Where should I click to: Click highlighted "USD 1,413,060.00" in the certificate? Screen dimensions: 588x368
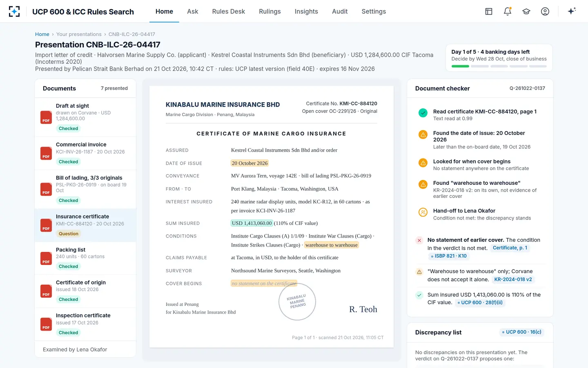(x=252, y=223)
